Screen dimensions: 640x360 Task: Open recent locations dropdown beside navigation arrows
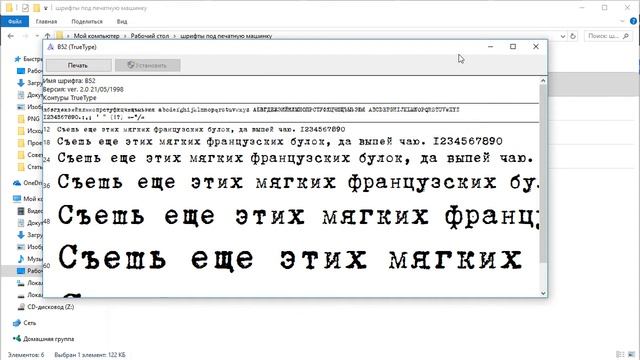coord(37,36)
